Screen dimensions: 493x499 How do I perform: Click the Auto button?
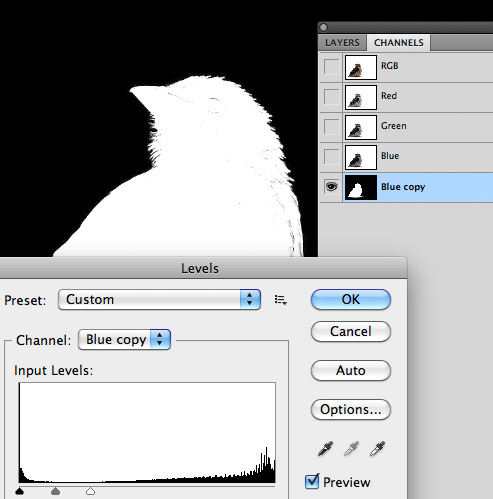351,370
